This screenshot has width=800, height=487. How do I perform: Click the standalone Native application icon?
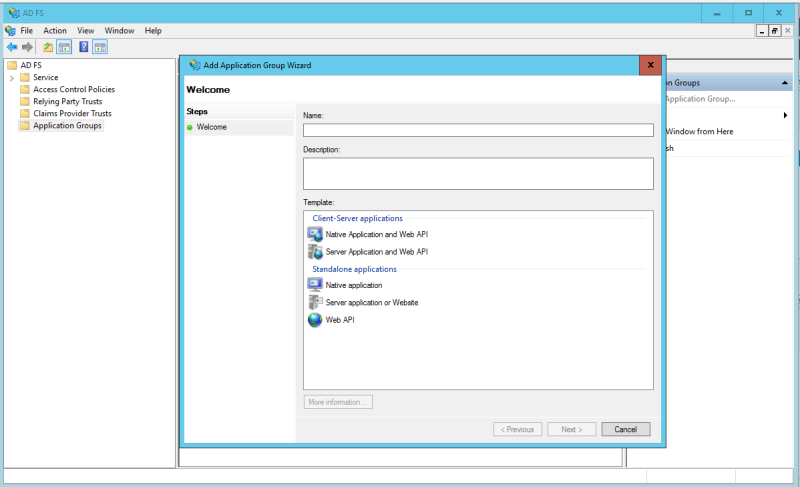(315, 285)
